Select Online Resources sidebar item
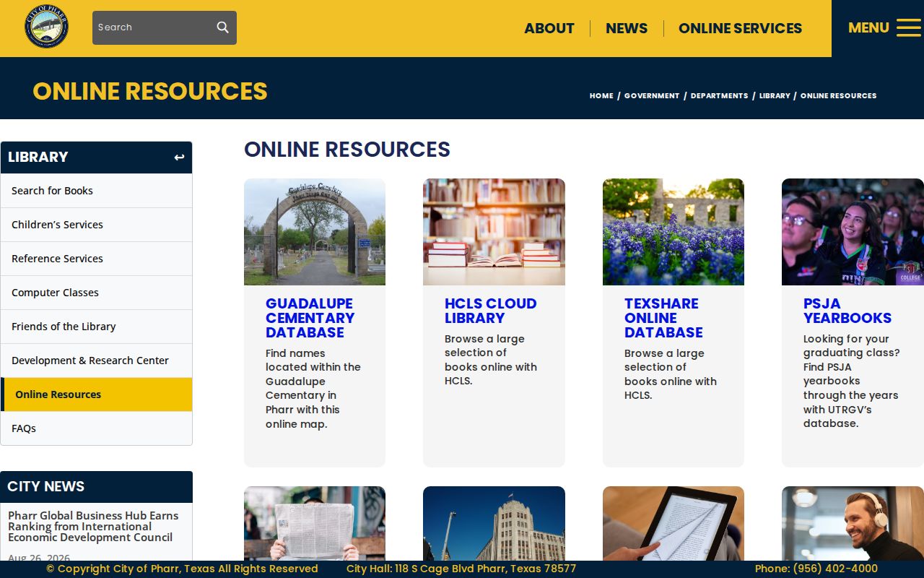The image size is (924, 578). 96,394
